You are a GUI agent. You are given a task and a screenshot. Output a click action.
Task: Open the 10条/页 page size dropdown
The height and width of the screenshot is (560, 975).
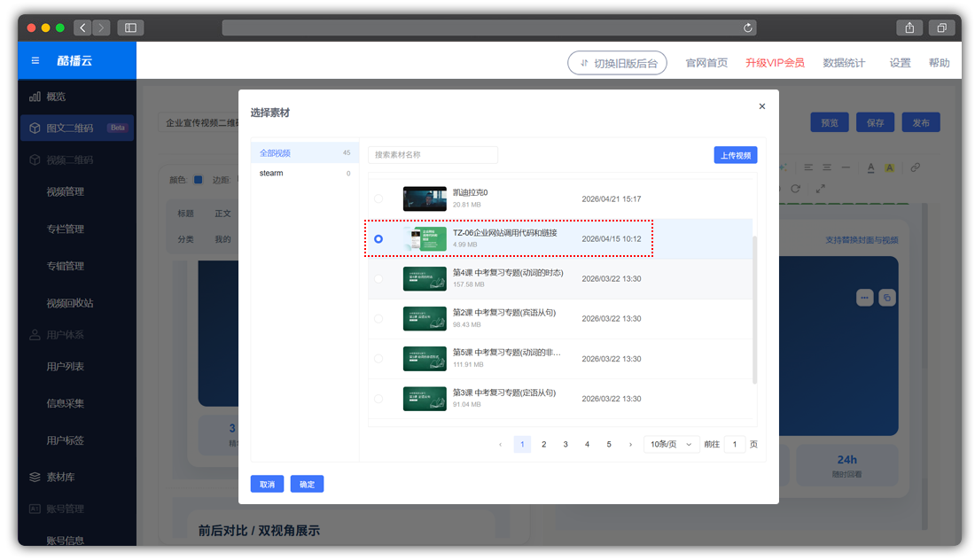(x=671, y=445)
